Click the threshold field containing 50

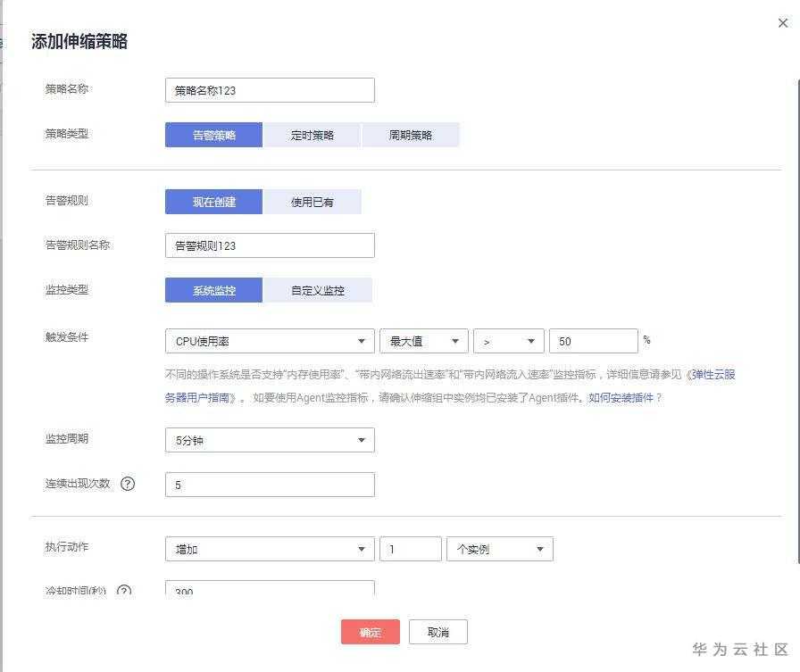click(x=594, y=341)
